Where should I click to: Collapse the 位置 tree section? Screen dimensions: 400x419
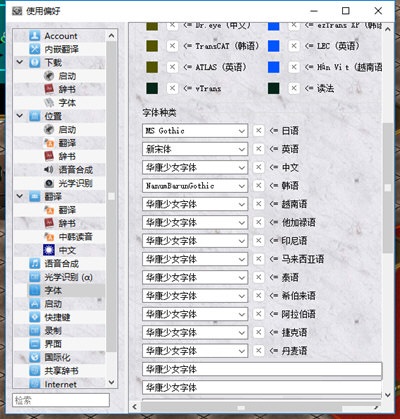pyautogui.click(x=20, y=116)
